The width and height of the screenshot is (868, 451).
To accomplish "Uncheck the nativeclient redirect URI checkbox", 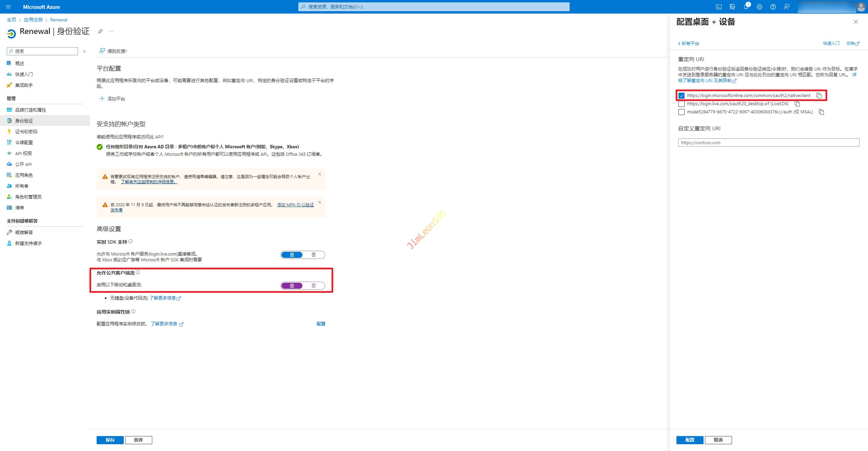I will (x=682, y=96).
